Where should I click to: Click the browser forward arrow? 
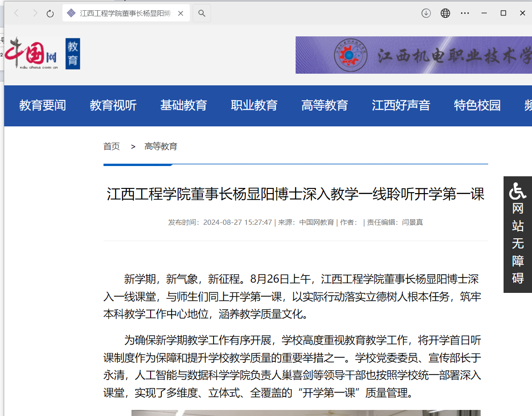tap(35, 13)
